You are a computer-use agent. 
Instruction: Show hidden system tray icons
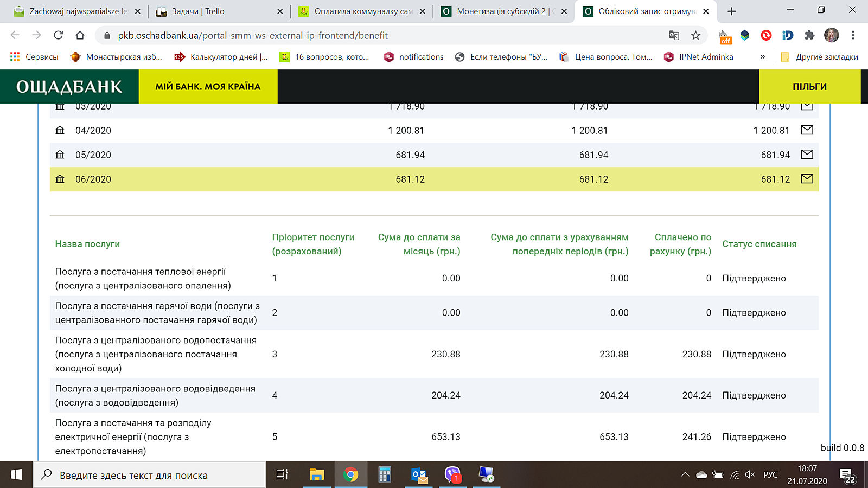click(x=685, y=475)
